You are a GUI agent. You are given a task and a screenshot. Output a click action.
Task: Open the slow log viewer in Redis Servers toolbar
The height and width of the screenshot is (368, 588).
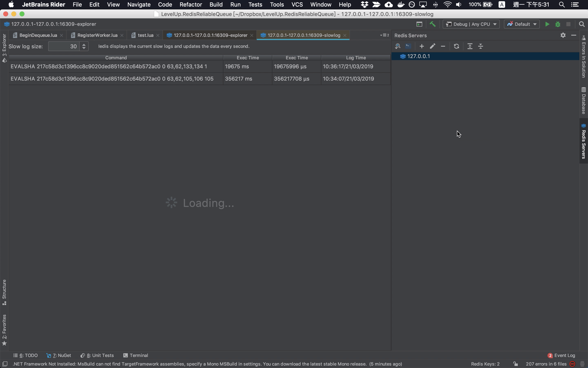pos(398,46)
